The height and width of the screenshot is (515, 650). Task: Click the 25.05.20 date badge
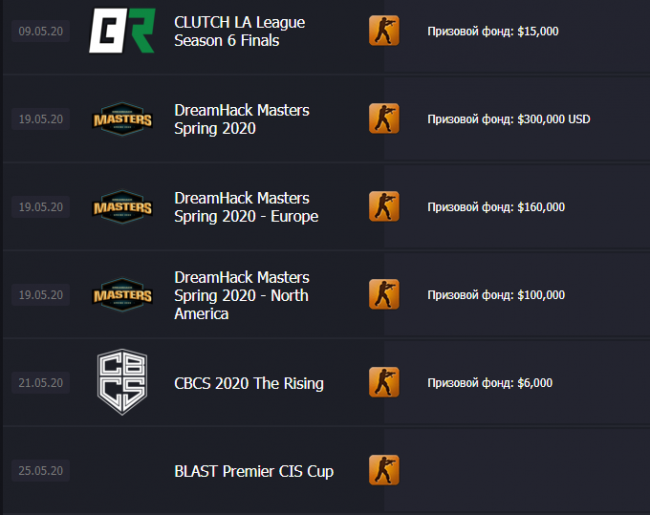(x=41, y=471)
